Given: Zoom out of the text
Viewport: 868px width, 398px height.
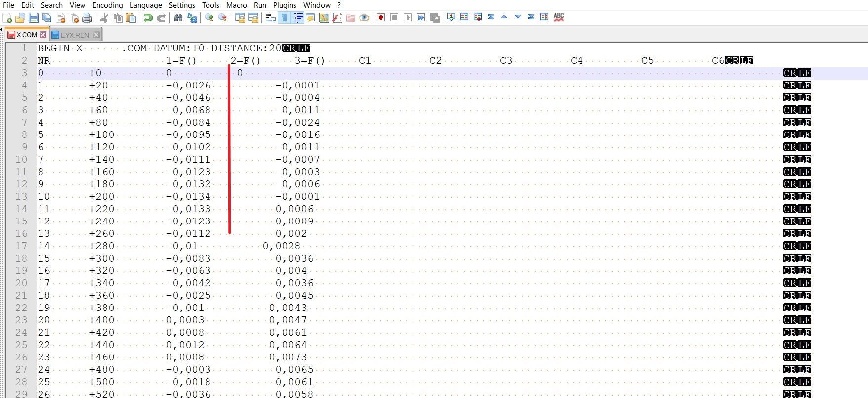Looking at the screenshot, I should [223, 18].
